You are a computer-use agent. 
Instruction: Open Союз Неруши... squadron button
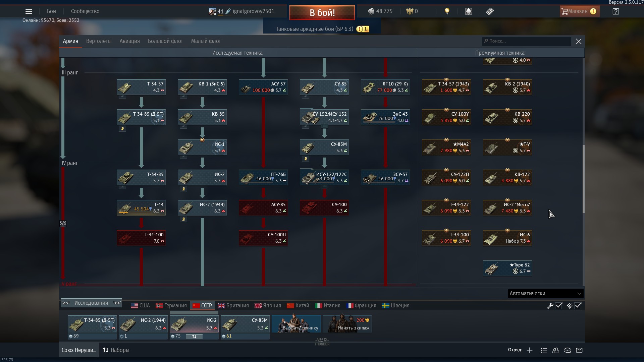click(x=79, y=350)
